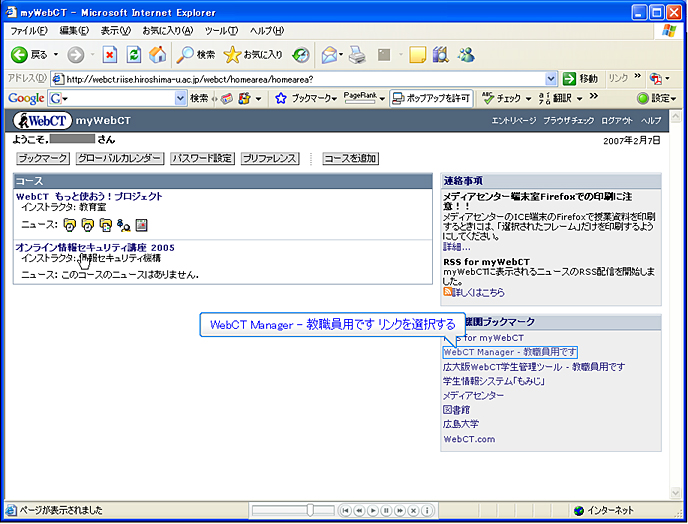Expand the PageRank dropdown
This screenshot has width=688, height=524.
382,99
